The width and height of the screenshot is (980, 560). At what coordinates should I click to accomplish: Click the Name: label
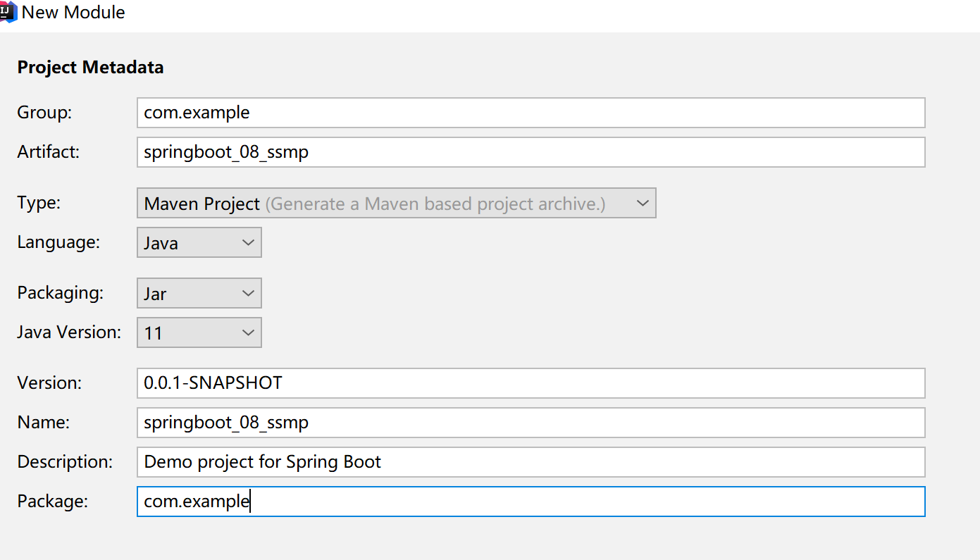(x=44, y=422)
